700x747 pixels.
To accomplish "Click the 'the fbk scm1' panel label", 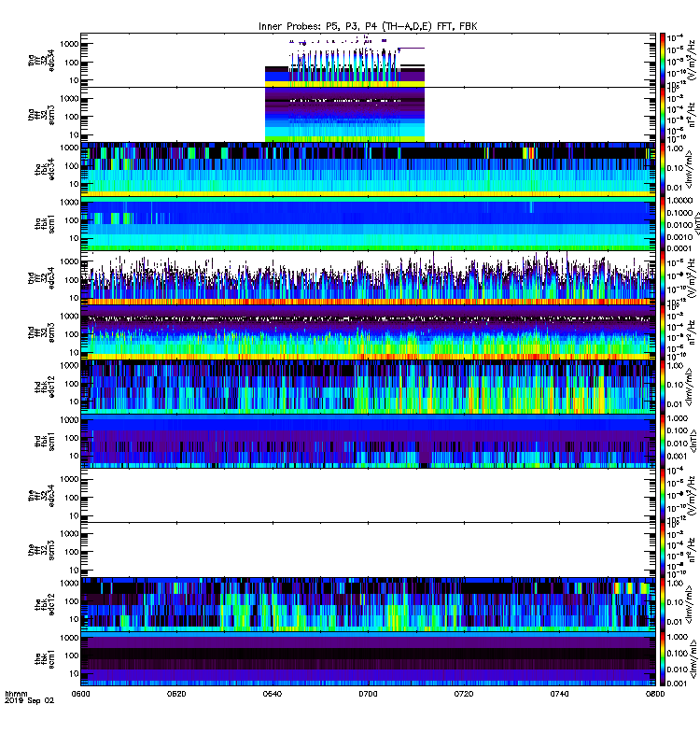I will tap(45, 659).
